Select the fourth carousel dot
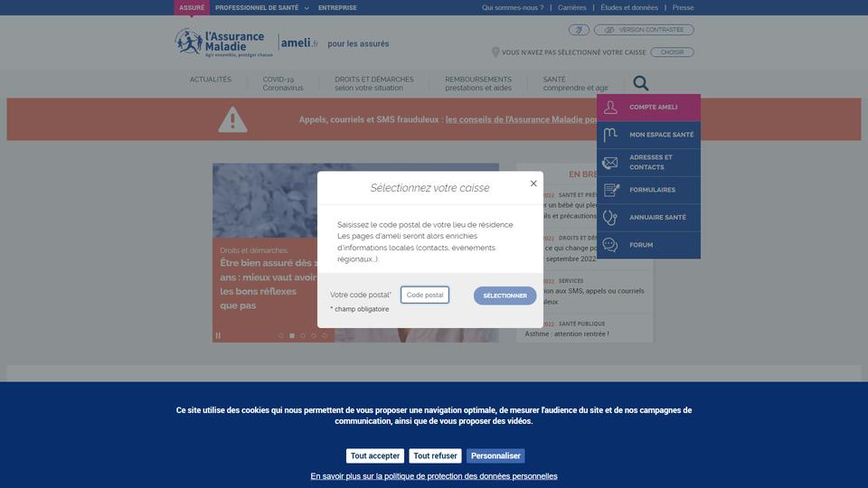Viewport: 868px width, 488px height. click(x=314, y=336)
